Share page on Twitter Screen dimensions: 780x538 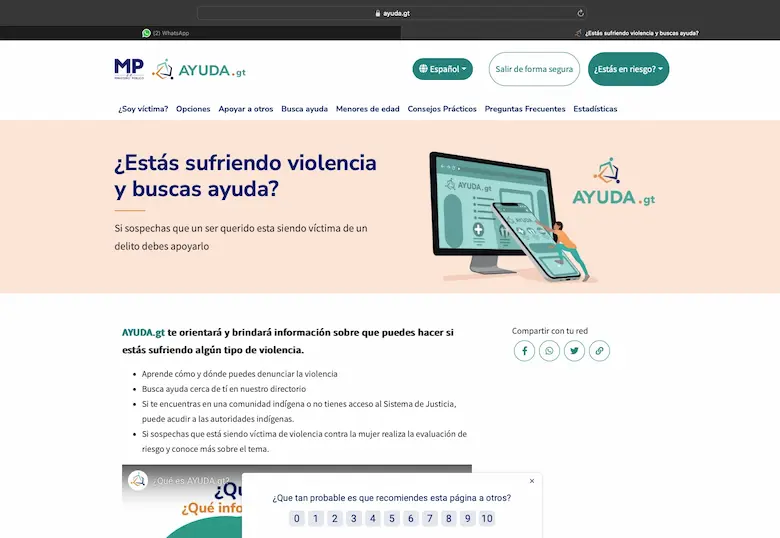click(x=574, y=351)
